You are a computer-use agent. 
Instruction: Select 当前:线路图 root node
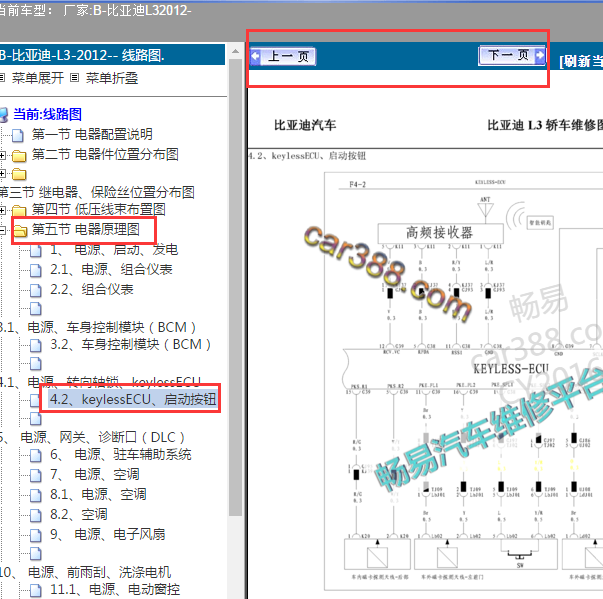(47, 114)
